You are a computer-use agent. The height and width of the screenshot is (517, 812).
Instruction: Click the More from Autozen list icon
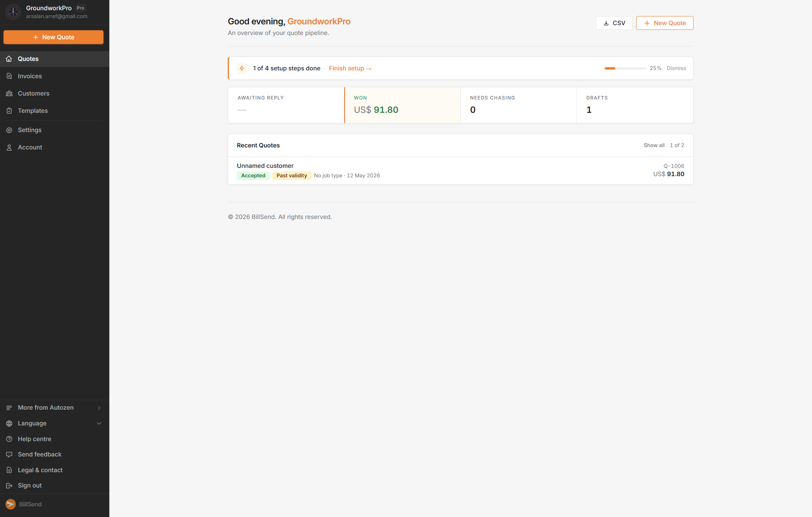(9, 408)
